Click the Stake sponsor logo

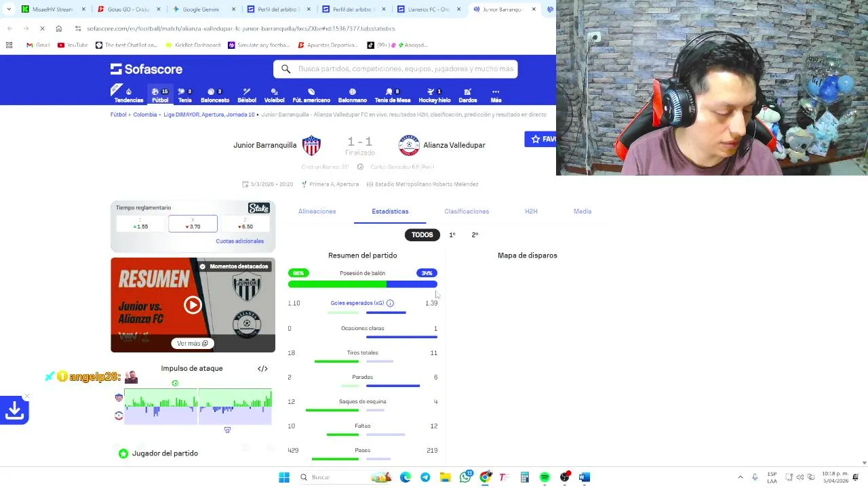point(259,208)
